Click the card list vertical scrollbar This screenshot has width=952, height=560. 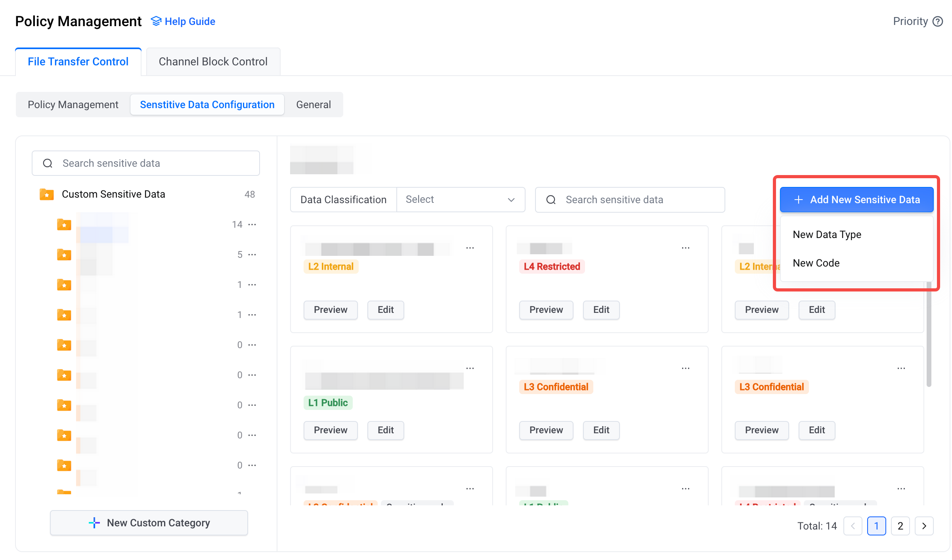[x=929, y=335]
